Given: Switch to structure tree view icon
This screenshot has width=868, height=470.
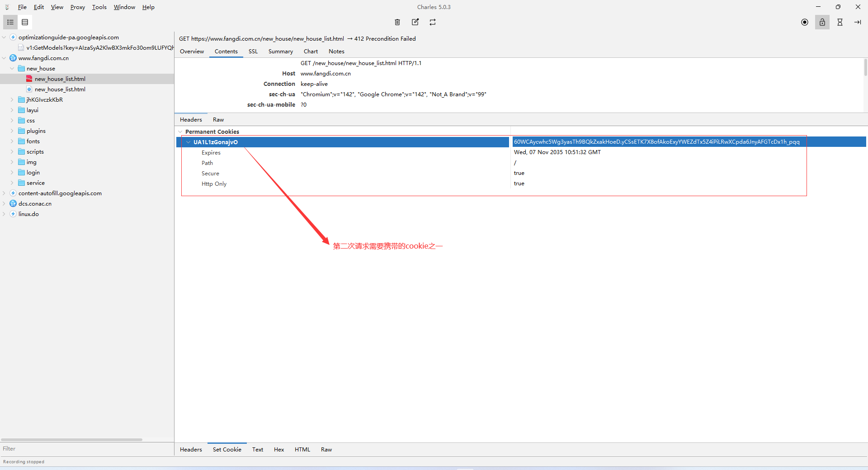Looking at the screenshot, I should 10,22.
